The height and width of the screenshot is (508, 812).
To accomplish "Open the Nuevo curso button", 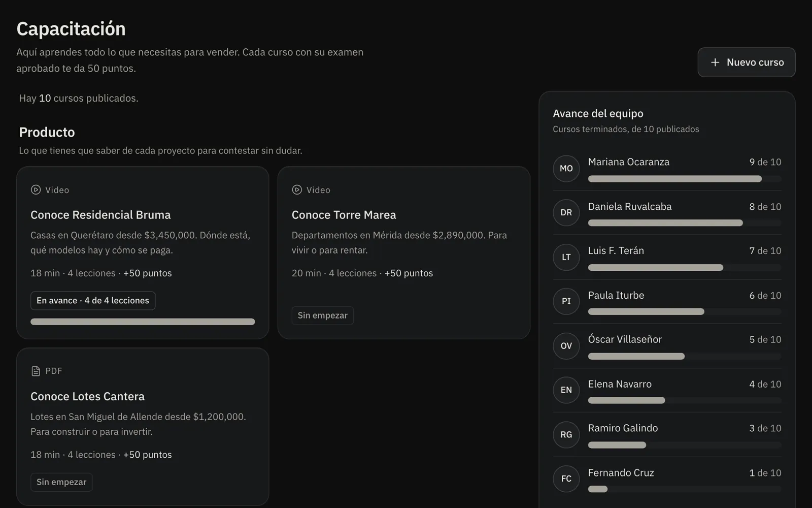I will pos(746,62).
